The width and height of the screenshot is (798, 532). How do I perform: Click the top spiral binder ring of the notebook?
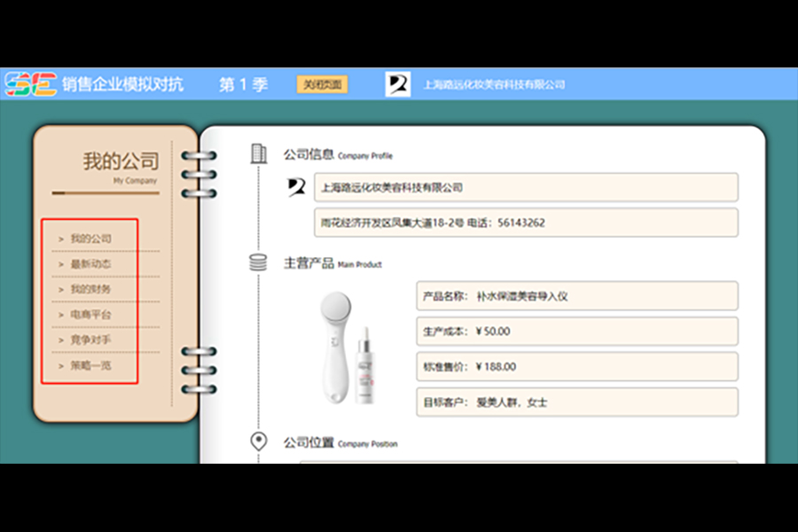198,160
